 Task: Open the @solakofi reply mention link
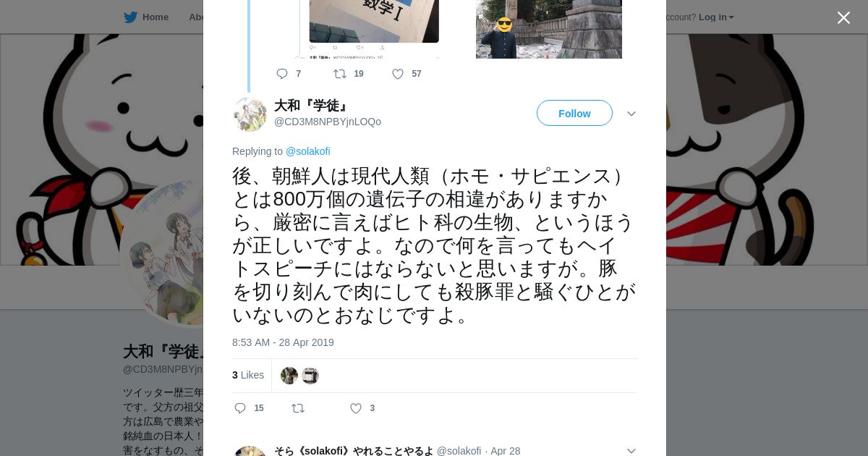point(308,151)
